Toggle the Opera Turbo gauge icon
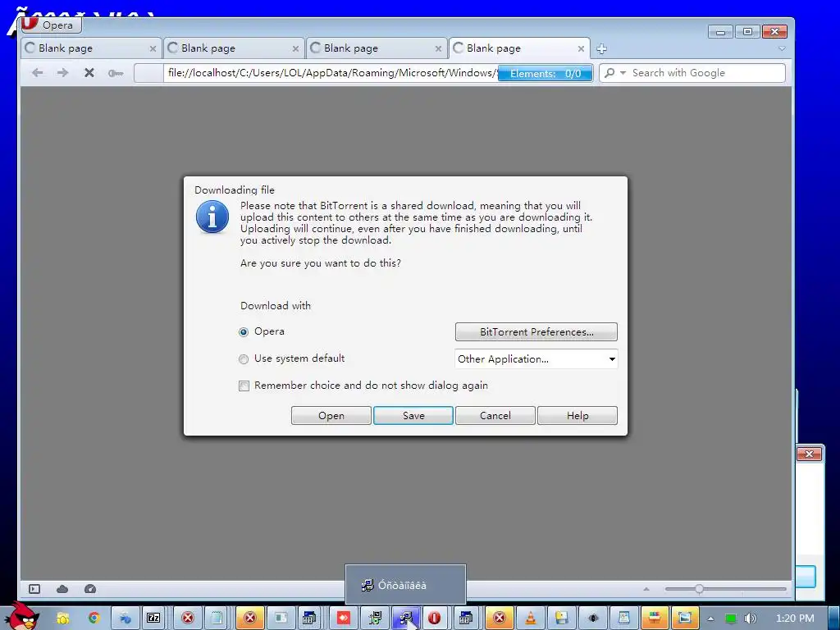840x630 pixels. (90, 589)
